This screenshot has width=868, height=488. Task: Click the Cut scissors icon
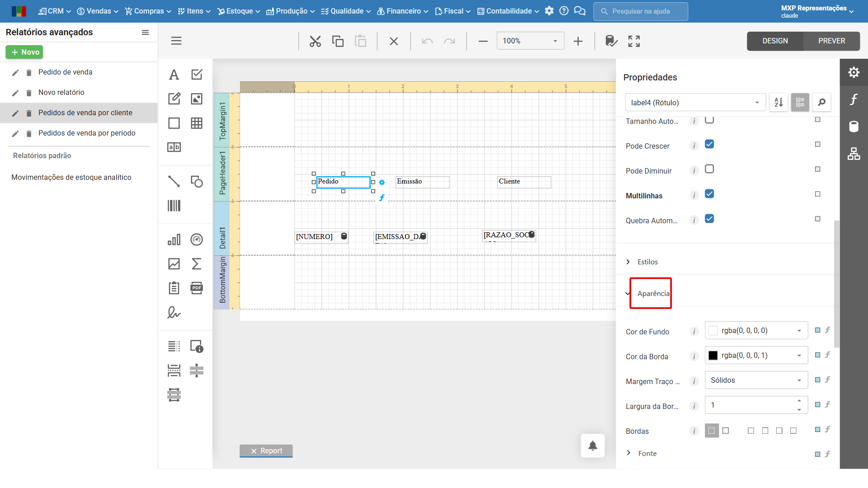315,41
